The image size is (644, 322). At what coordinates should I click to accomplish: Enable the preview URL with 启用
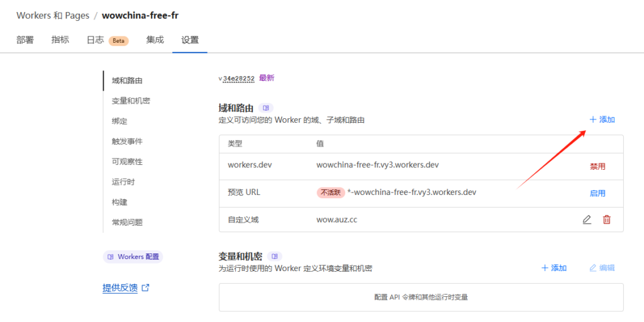[x=597, y=193]
